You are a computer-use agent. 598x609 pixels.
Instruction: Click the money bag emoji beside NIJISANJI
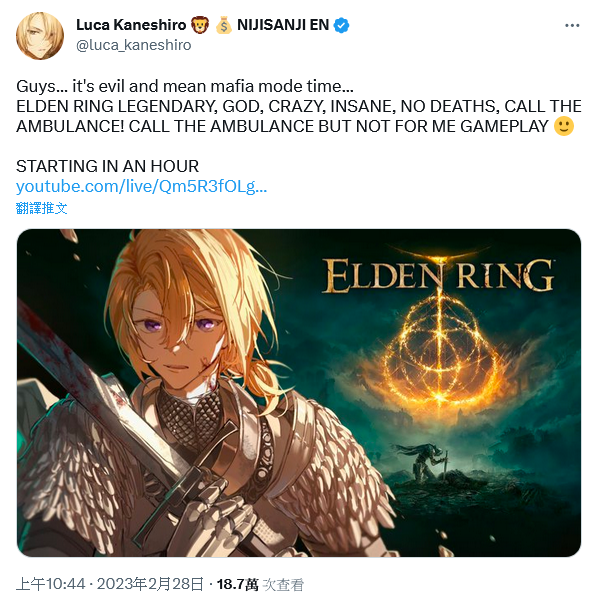224,25
